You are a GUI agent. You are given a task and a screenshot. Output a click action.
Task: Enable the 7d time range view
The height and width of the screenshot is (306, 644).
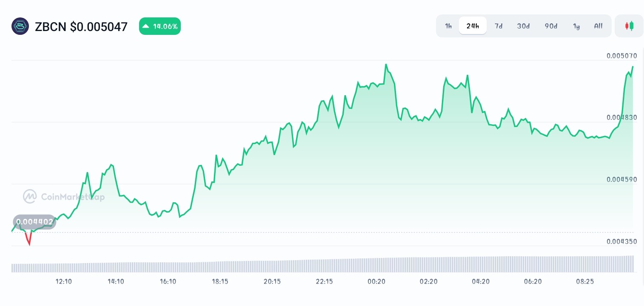[x=499, y=26]
